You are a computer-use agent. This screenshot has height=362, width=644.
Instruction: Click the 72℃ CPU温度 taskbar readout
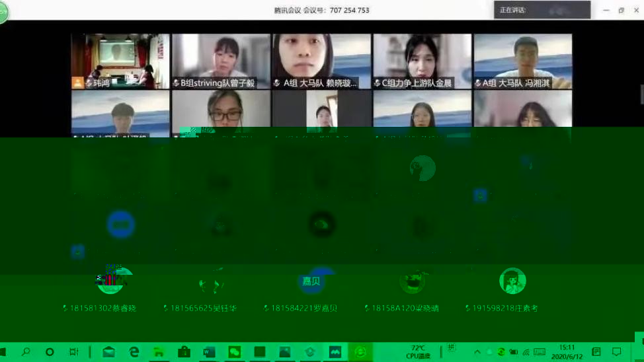[x=418, y=351]
